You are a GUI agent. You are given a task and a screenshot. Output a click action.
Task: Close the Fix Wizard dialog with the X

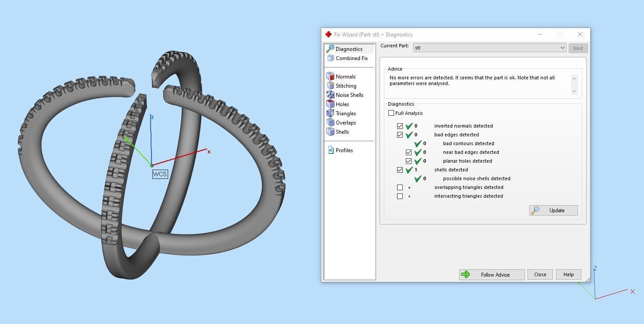(x=580, y=34)
